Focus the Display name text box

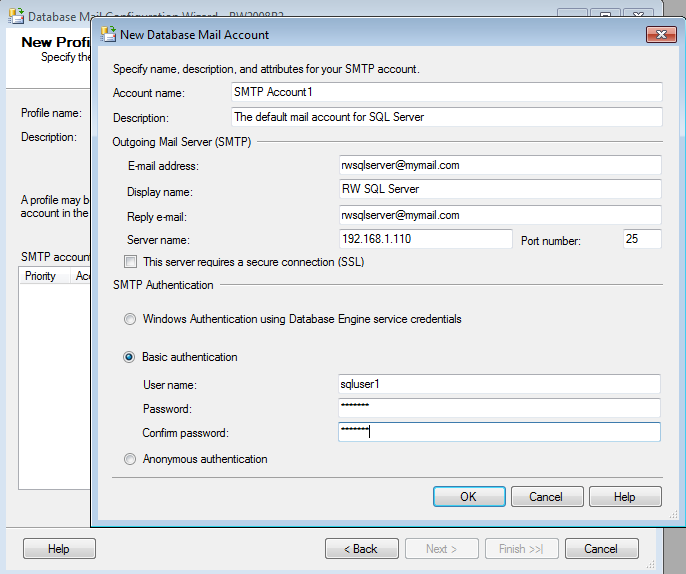pyautogui.click(x=500, y=189)
